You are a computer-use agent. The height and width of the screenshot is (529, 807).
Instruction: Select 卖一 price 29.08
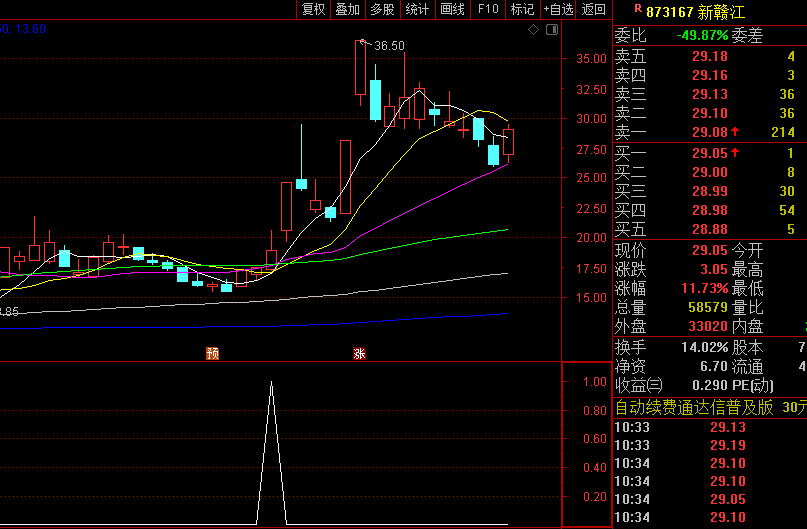(x=710, y=132)
